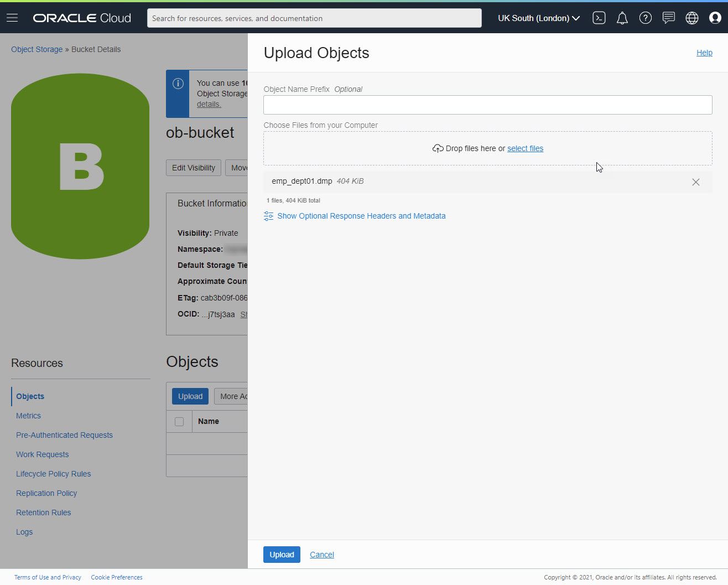Open Metrics in Resources menu
This screenshot has width=728, height=585.
click(28, 416)
